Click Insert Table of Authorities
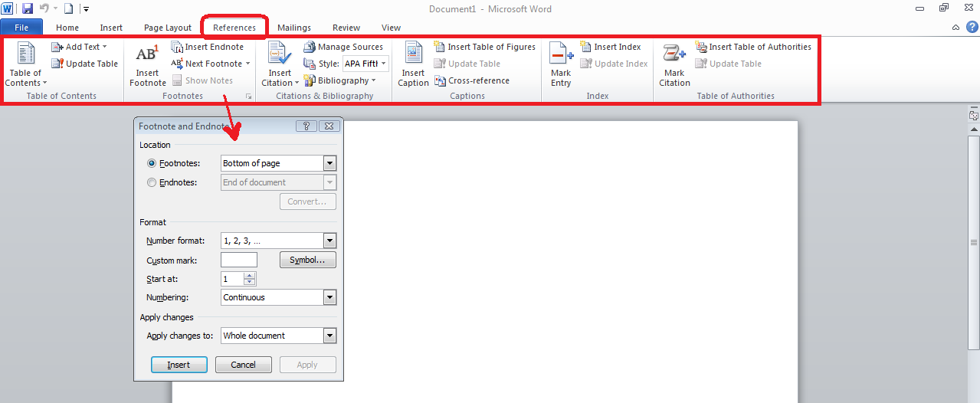The height and width of the screenshot is (403, 980). [x=752, y=47]
